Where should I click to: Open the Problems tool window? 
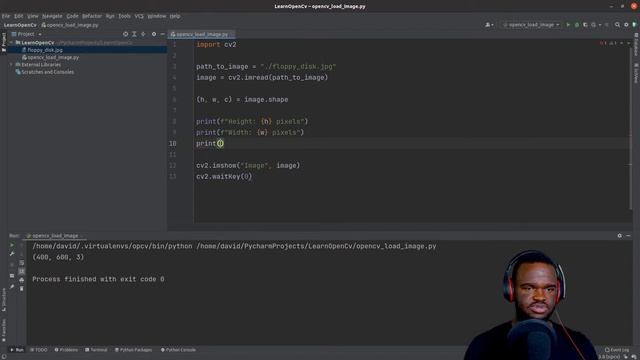pyautogui.click(x=66, y=350)
